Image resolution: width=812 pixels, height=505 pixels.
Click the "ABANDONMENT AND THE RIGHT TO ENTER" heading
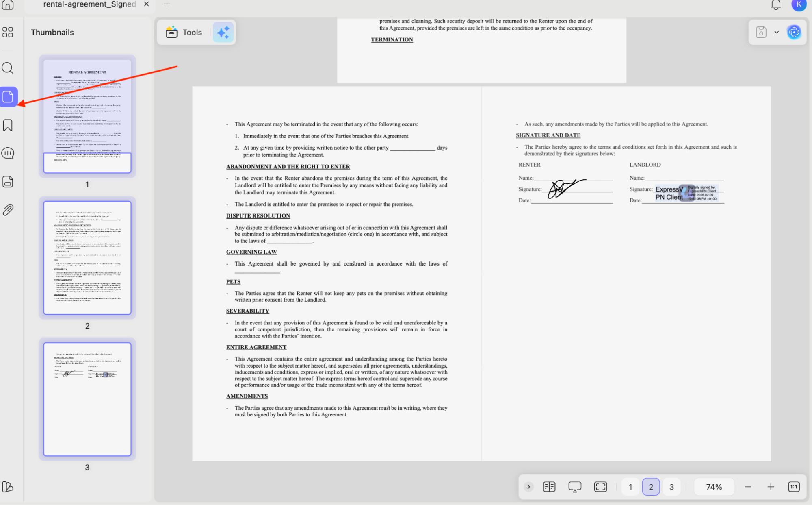point(288,166)
